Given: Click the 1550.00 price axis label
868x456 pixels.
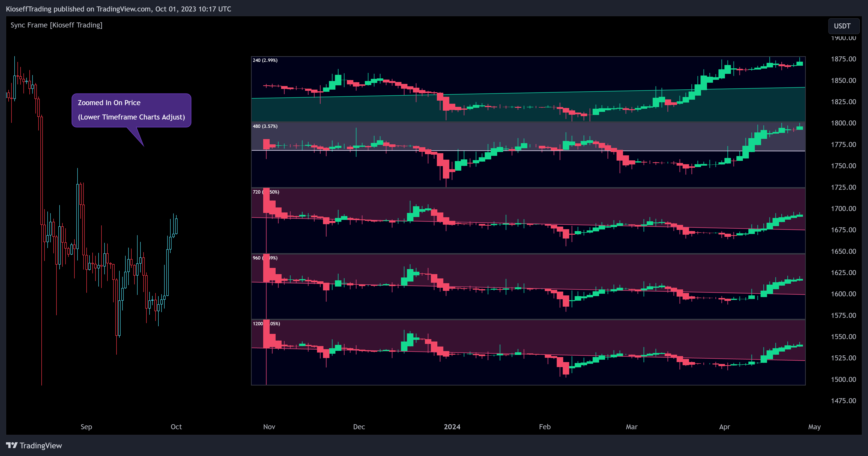Looking at the screenshot, I should [x=843, y=337].
